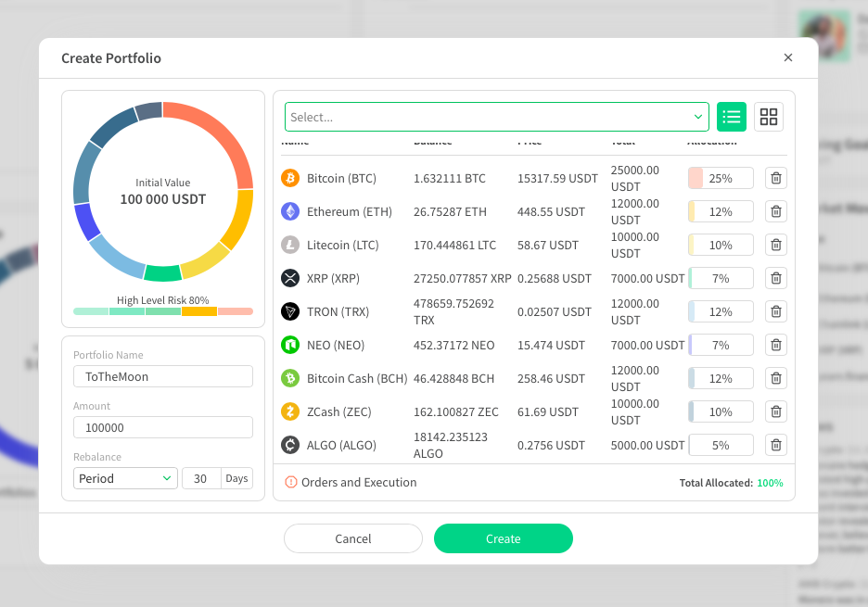Image resolution: width=868 pixels, height=607 pixels.
Task: Close the Create Portfolio dialog
Action: tap(787, 57)
